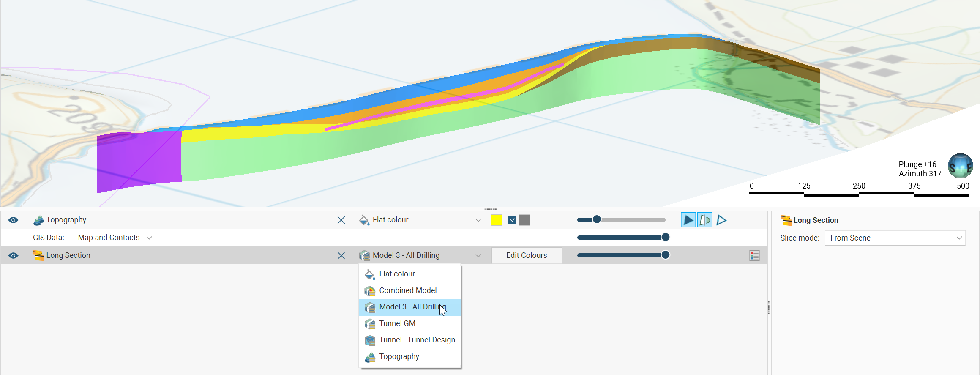Uncheck the checkbox beside the grey swatch
Screen dimensions: 980x375
(x=512, y=220)
